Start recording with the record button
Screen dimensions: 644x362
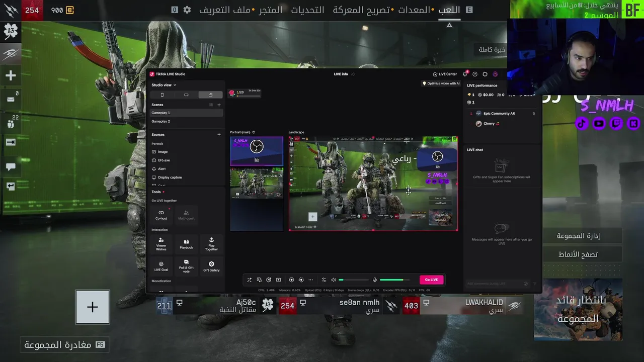291,280
